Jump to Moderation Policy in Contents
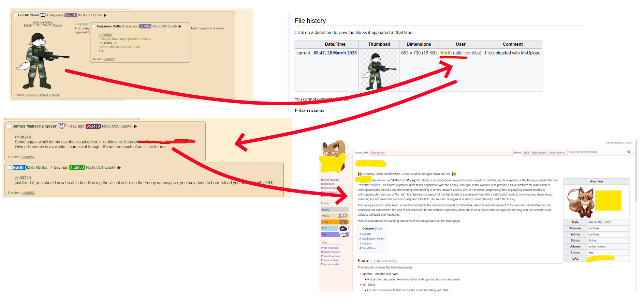 (x=374, y=239)
